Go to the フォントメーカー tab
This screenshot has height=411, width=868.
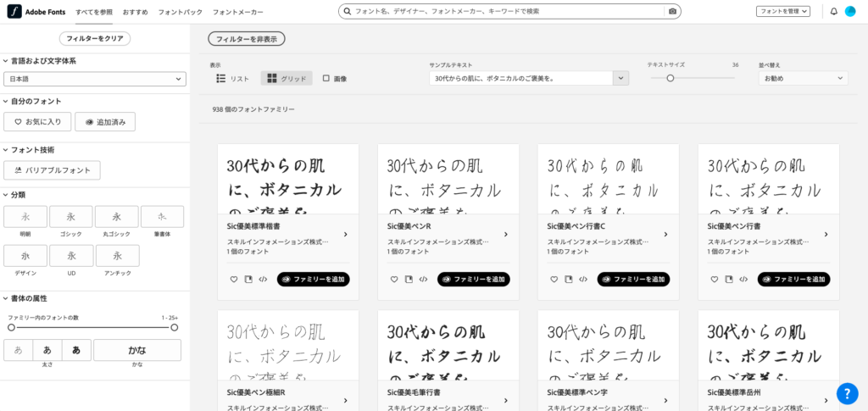(x=238, y=12)
